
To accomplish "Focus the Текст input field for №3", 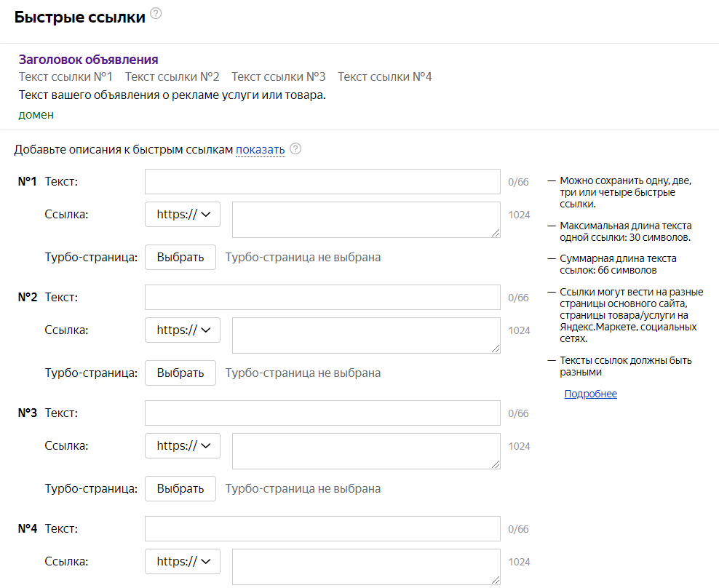I will pyautogui.click(x=322, y=413).
